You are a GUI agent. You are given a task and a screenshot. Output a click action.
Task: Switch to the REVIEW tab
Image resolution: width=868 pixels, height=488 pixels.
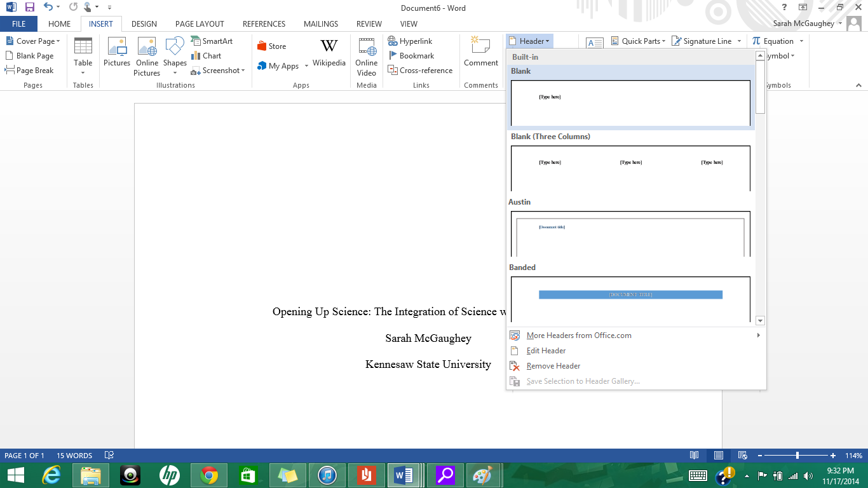[369, 24]
